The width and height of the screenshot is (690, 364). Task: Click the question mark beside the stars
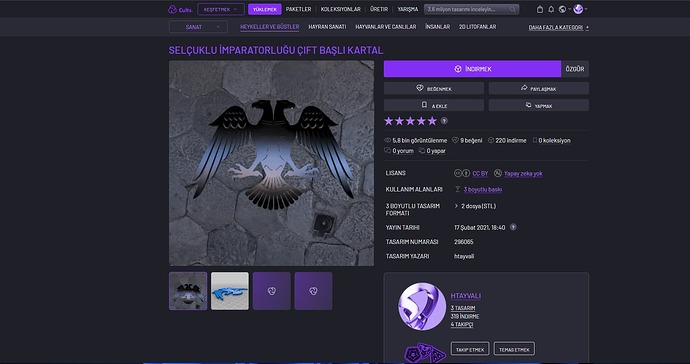click(x=444, y=121)
